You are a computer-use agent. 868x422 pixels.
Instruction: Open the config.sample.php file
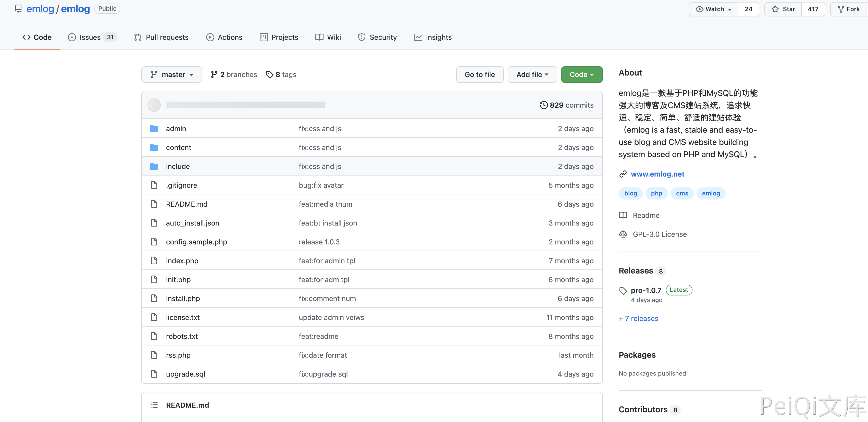(x=196, y=242)
